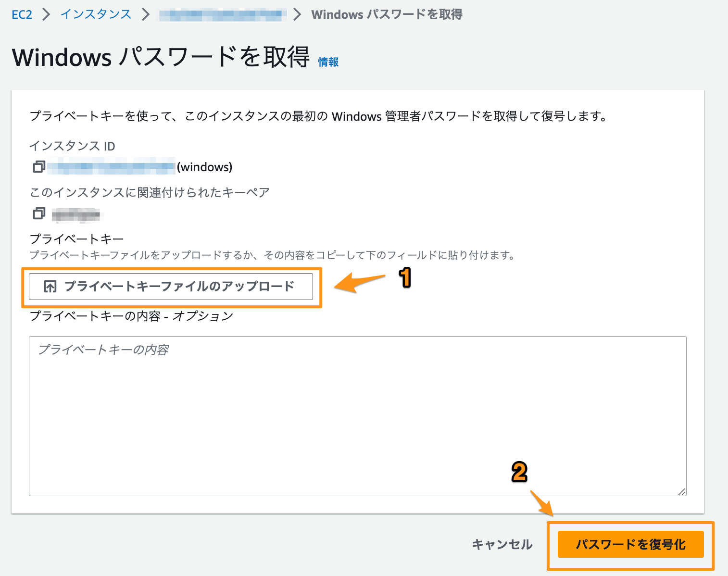Select the blurred instance name breadcrumb
This screenshot has width=728, height=576.
point(223,14)
